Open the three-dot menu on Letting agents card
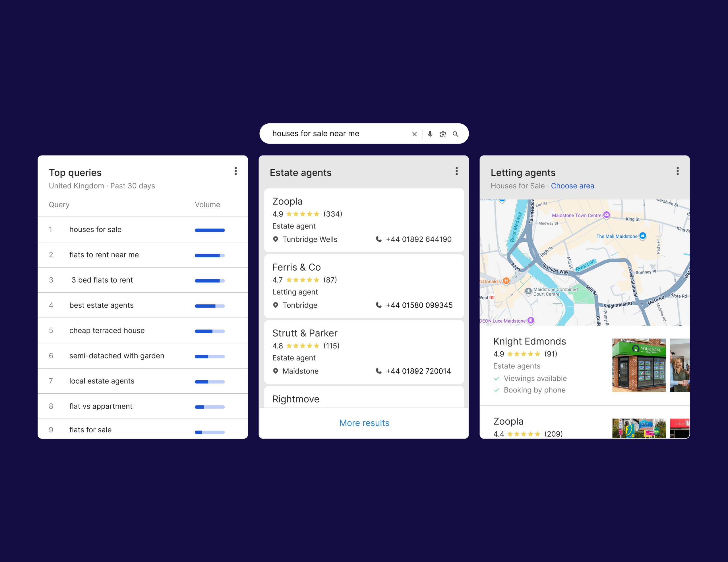Screen dimensions: 728x562 [x=678, y=171]
